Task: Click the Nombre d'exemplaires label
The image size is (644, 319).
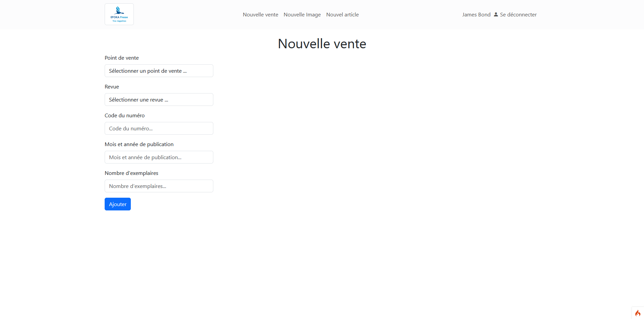Action: click(x=131, y=173)
